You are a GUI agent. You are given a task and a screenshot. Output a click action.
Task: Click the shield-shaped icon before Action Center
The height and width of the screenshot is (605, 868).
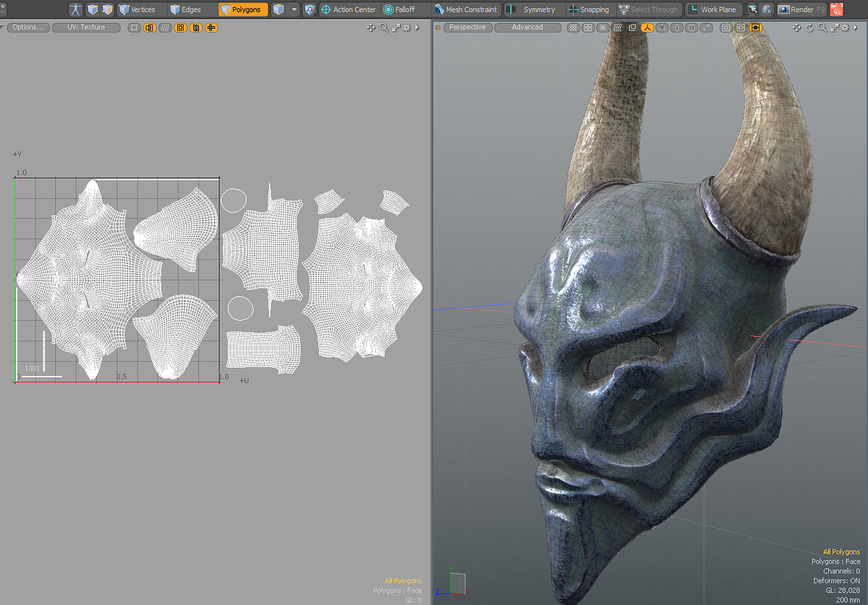pyautogui.click(x=310, y=9)
